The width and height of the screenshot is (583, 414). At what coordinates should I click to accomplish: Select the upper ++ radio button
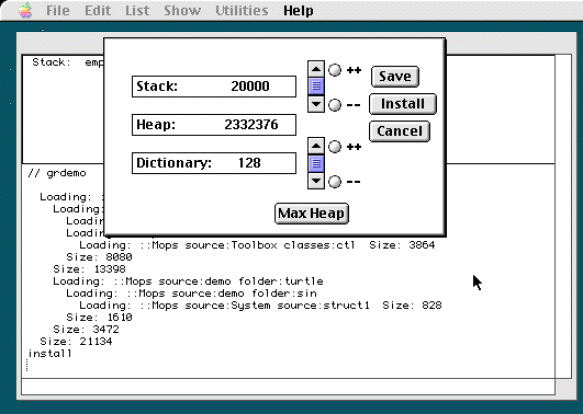coord(335,70)
